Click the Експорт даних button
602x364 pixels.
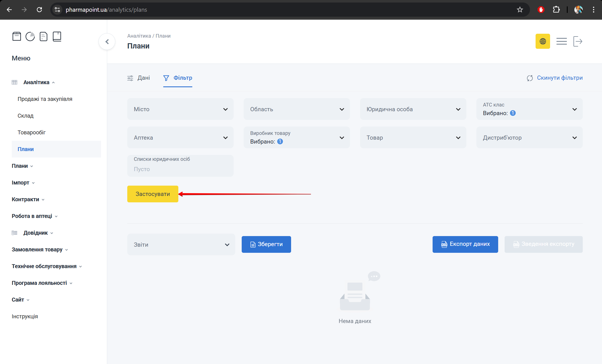(465, 244)
